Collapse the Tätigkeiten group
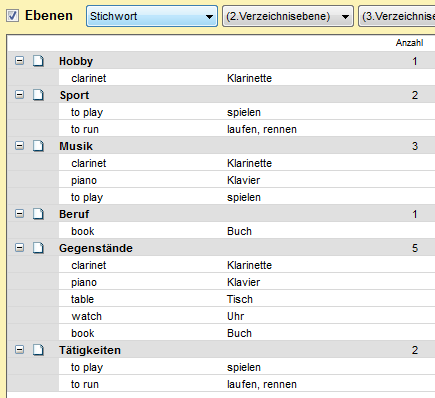This screenshot has height=398, width=435. [20, 350]
